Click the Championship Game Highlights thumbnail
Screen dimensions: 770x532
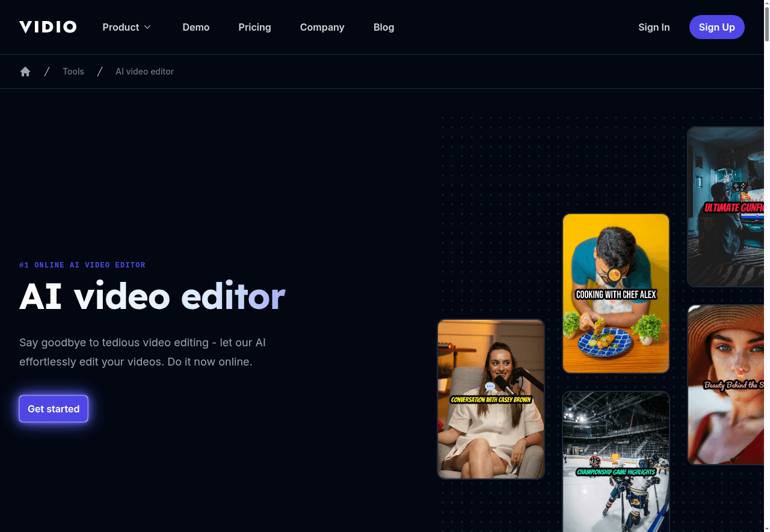pyautogui.click(x=616, y=462)
